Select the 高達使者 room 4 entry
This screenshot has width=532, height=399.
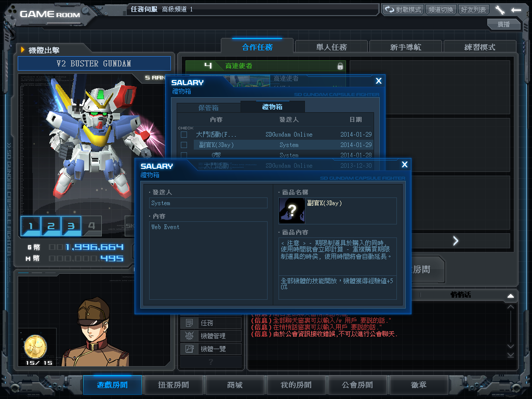(265, 66)
